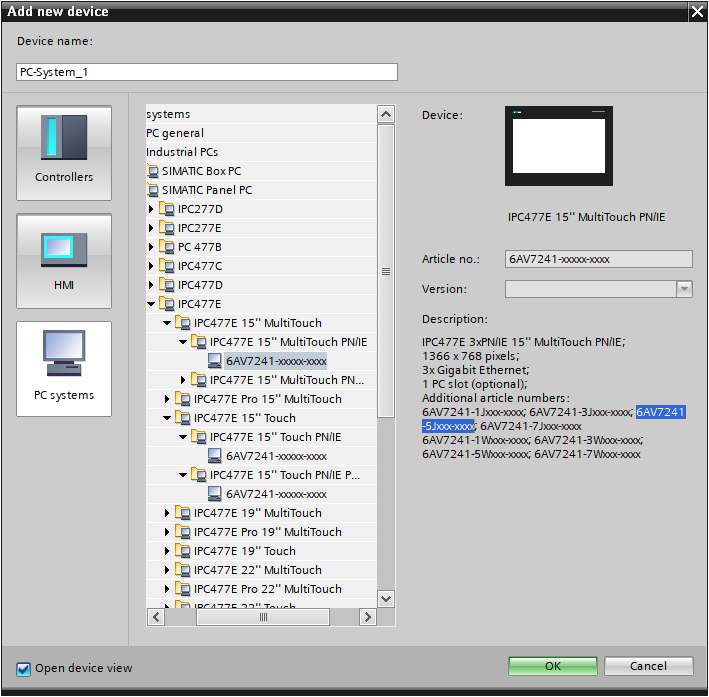Close the Add new device dialog

(x=697, y=11)
